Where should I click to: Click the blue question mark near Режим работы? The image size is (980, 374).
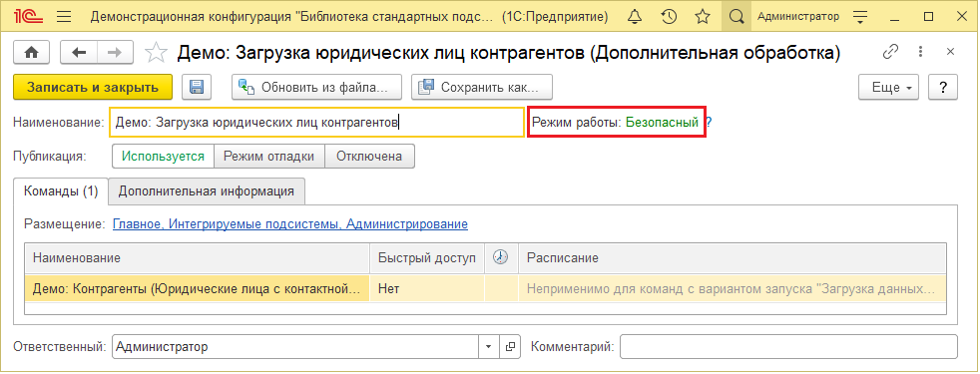pos(709,123)
